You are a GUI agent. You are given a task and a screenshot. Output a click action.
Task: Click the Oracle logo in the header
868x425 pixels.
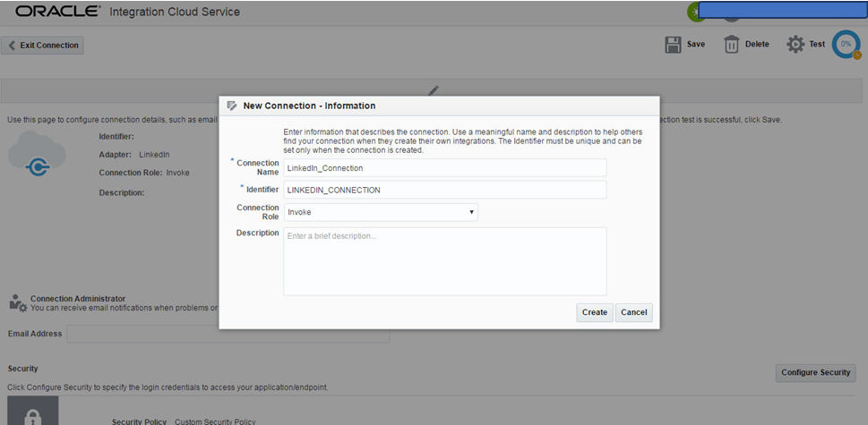point(58,11)
